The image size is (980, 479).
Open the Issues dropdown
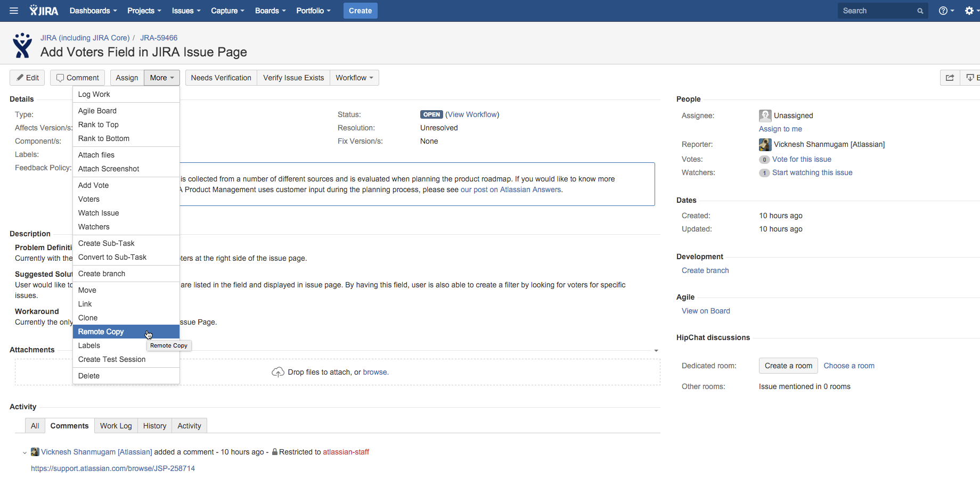(186, 11)
